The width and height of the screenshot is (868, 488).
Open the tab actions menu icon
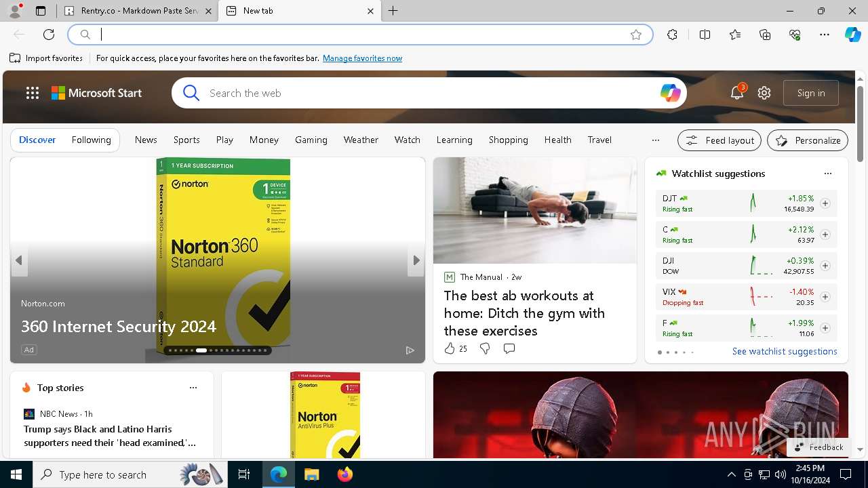(41, 11)
